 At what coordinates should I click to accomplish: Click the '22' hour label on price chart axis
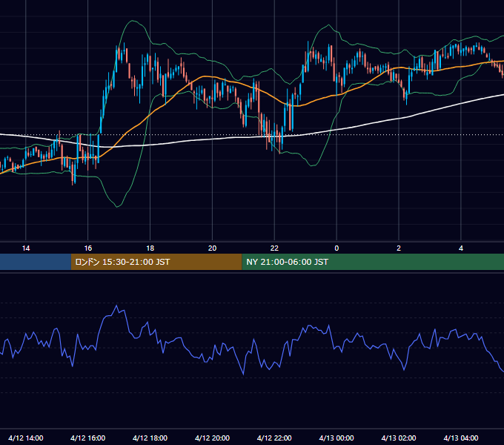(274, 248)
